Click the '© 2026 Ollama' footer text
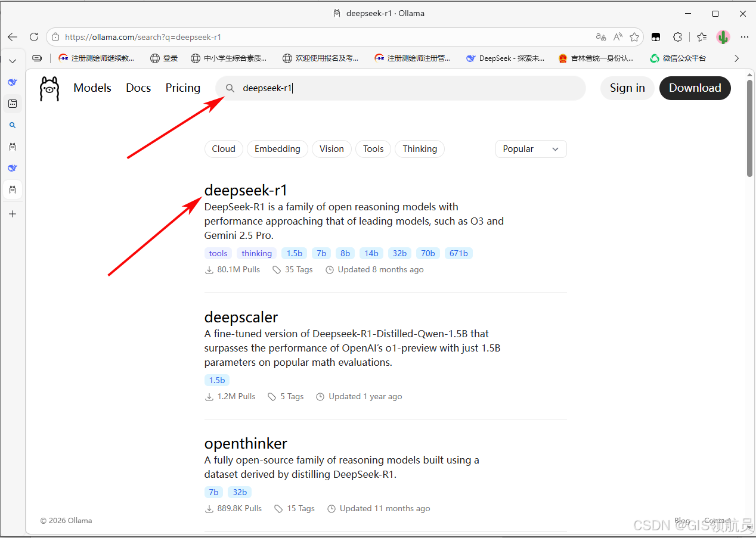The height and width of the screenshot is (538, 756). pyautogui.click(x=66, y=521)
